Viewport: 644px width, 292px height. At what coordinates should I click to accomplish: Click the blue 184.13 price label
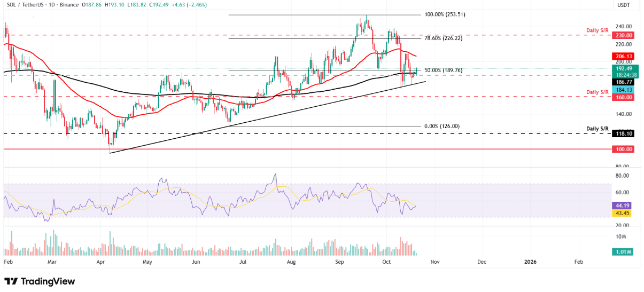(623, 90)
